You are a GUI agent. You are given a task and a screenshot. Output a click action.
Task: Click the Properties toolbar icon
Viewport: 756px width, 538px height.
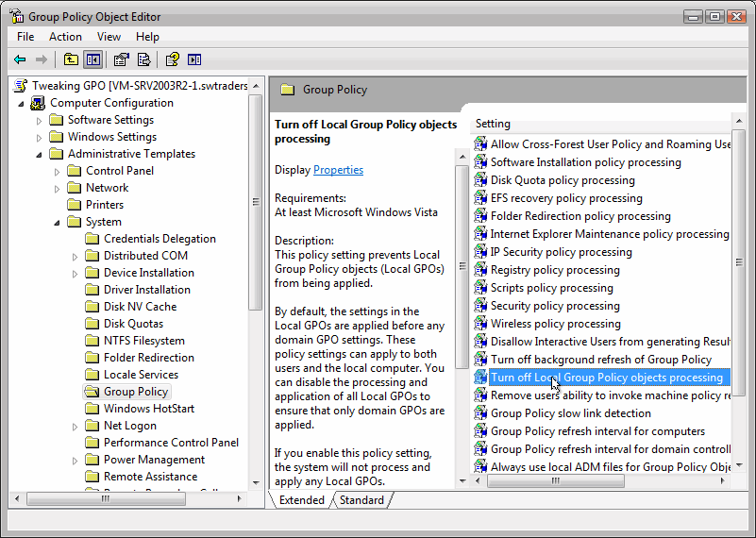pos(121,59)
